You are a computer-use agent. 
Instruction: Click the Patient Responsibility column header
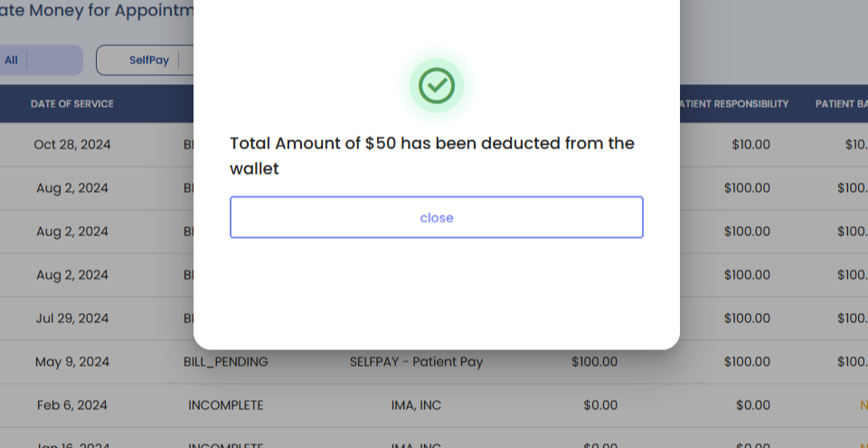click(732, 104)
